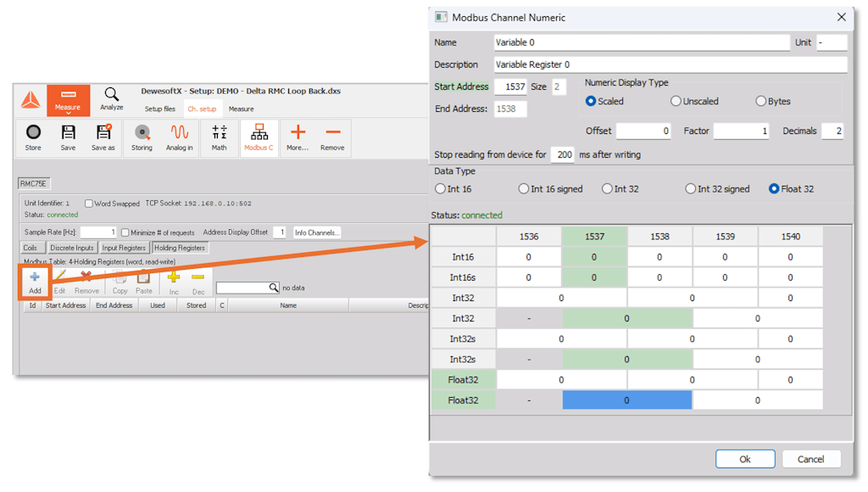Select Int 16 data type
The width and height of the screenshot is (868, 492).
(x=441, y=189)
